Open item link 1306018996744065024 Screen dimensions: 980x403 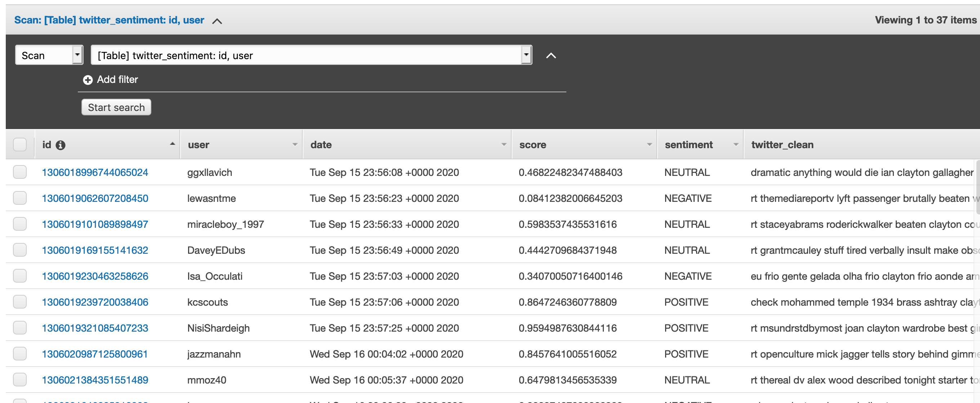(x=95, y=172)
